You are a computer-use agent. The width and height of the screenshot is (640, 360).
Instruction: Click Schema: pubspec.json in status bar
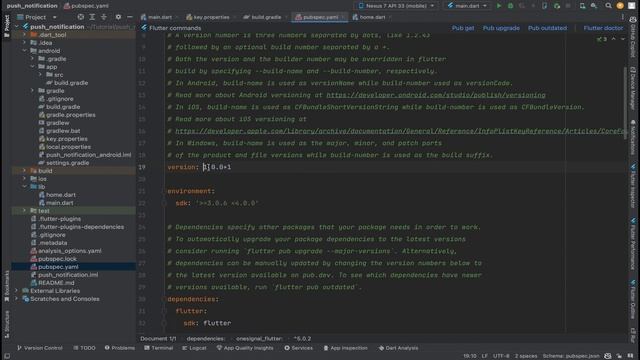[x=571, y=356]
